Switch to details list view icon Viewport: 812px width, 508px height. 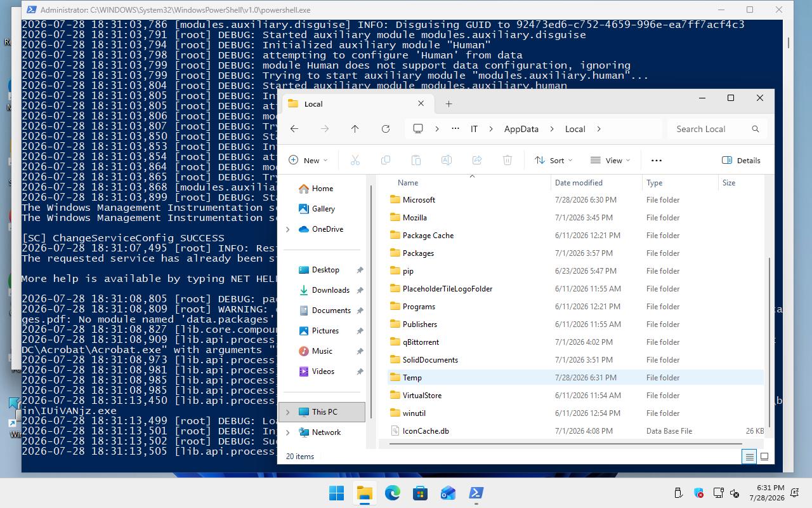pyautogui.click(x=749, y=457)
